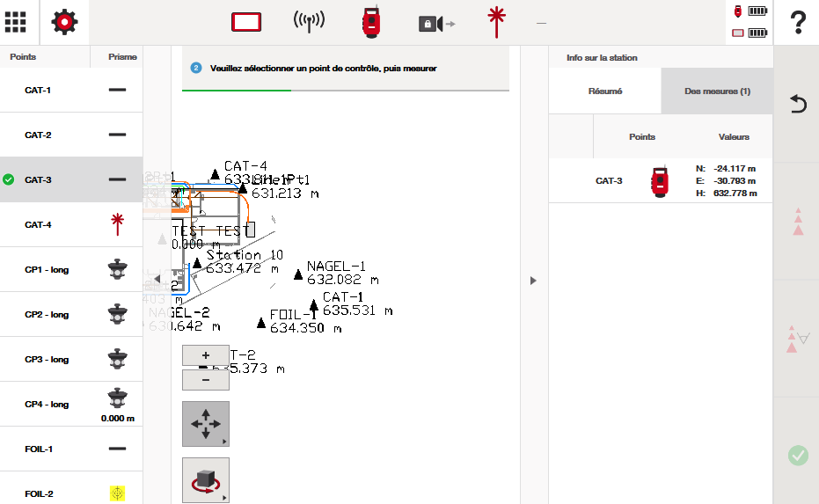Select the FOIL-2 point with yellow target

[x=70, y=493]
